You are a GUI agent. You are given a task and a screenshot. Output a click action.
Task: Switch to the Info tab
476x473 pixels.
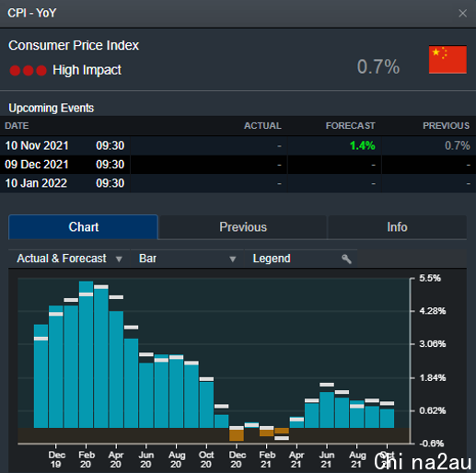coord(397,227)
